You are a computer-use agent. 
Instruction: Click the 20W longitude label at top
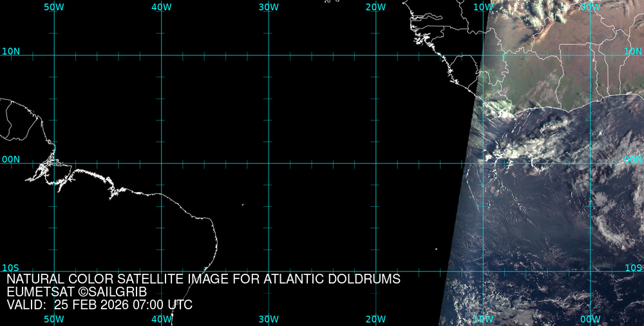(375, 7)
